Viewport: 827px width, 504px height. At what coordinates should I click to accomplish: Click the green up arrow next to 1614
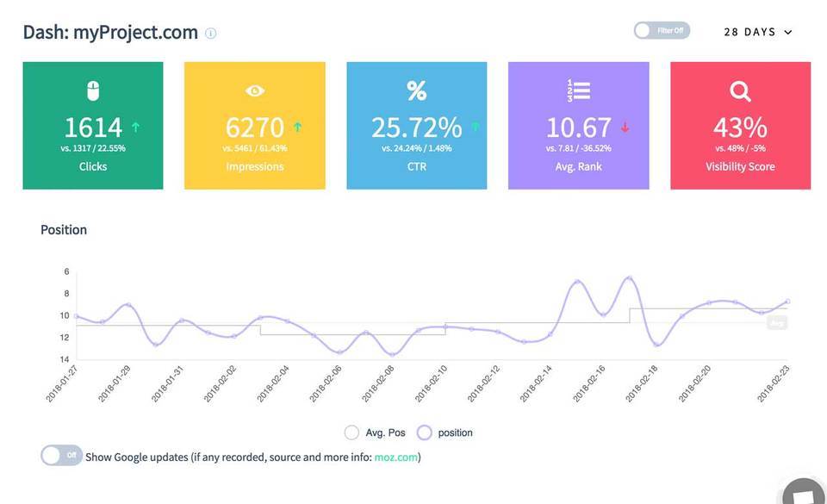tap(135, 128)
